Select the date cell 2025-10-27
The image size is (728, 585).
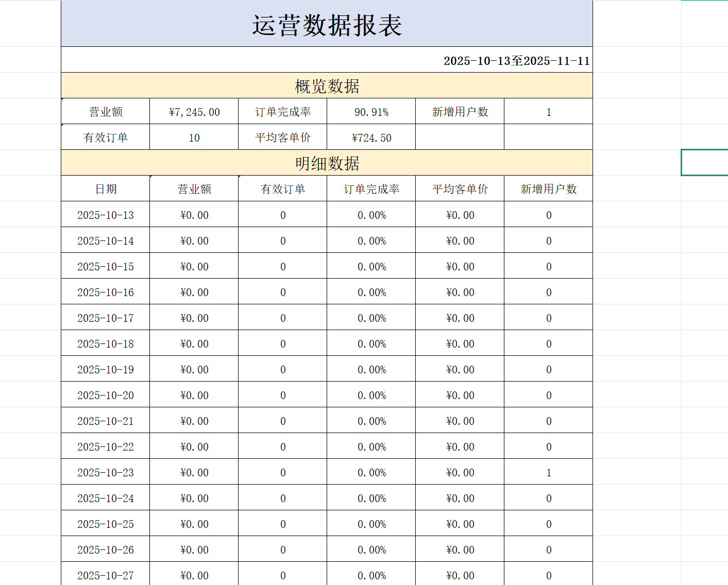point(106,574)
